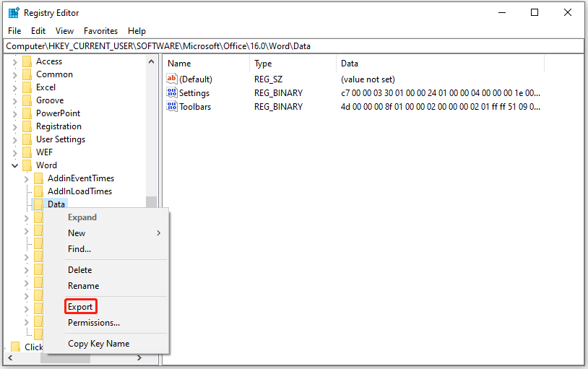Image resolution: width=588 pixels, height=369 pixels.
Task: Click the registry path address bar
Action: [293, 46]
